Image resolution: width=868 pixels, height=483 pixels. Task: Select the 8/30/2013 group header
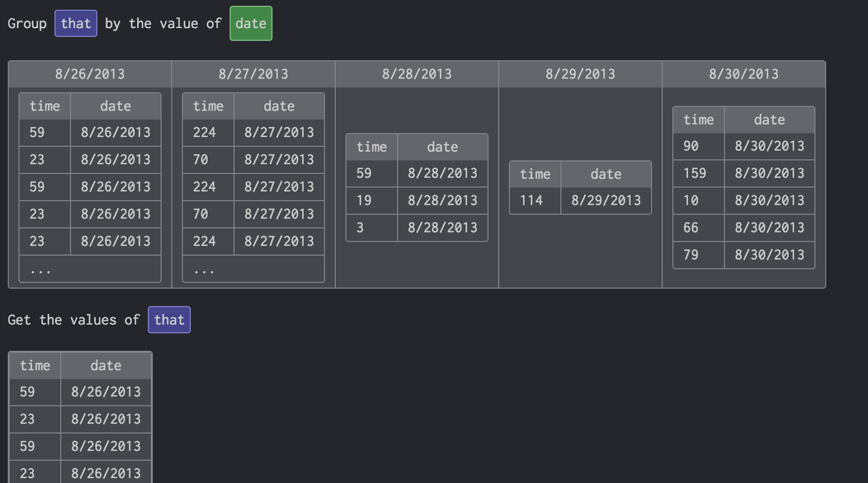(x=743, y=74)
